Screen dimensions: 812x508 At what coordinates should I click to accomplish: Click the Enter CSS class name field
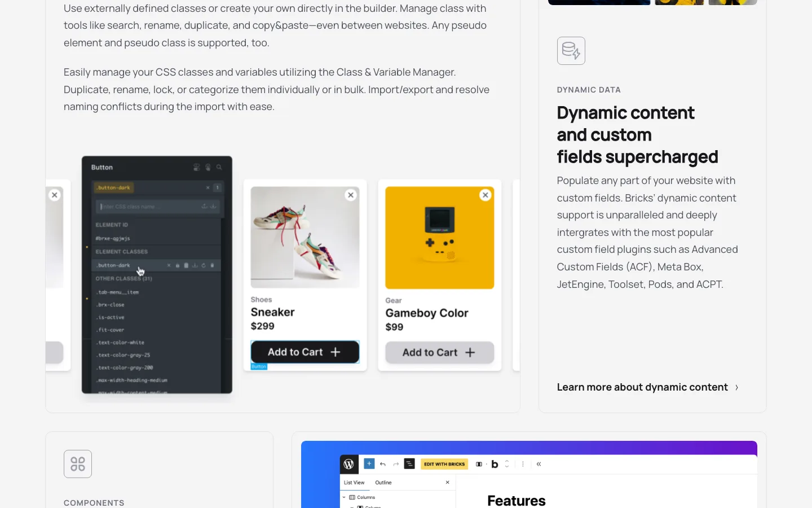click(x=157, y=206)
